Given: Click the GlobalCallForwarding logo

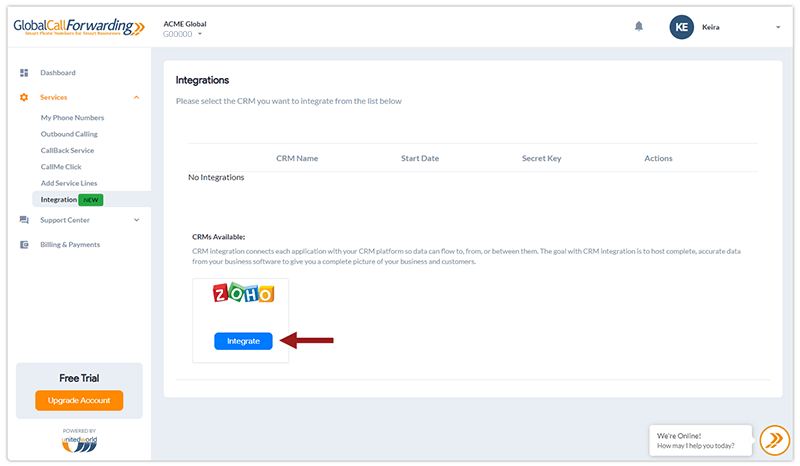Looking at the screenshot, I should tap(79, 27).
